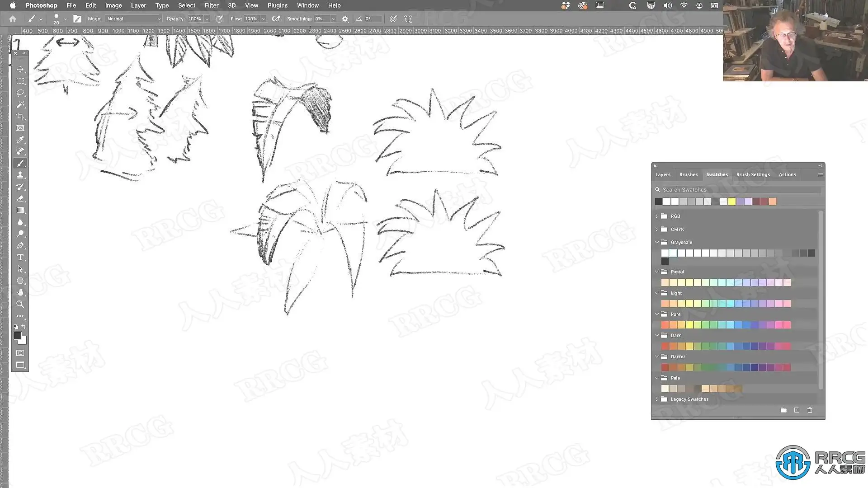
Task: Select the Eyedropper tool
Action: pyautogui.click(x=20, y=140)
